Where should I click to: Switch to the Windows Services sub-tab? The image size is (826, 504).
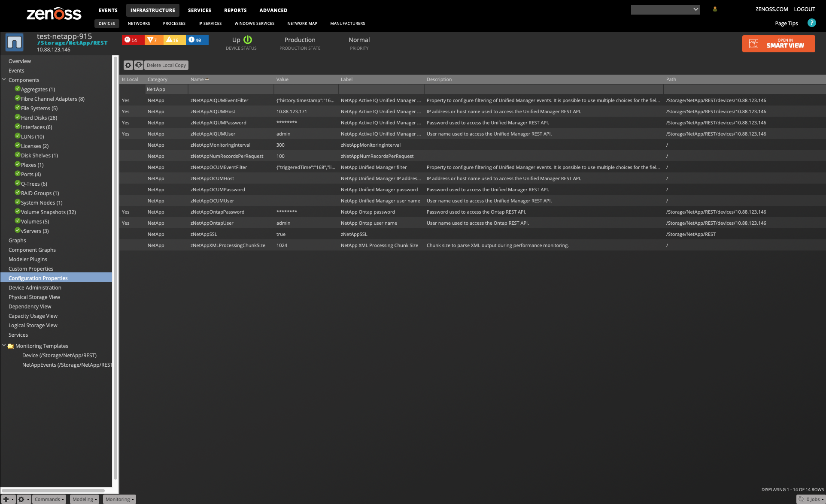[255, 24]
